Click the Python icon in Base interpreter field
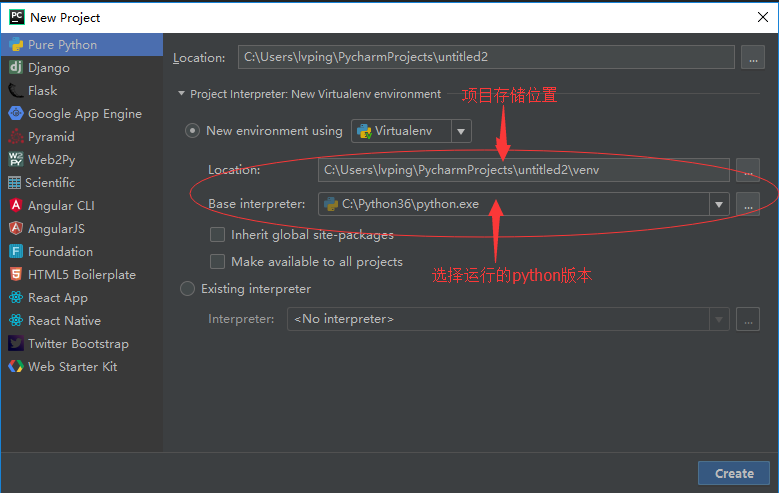The image size is (779, 493). pyautogui.click(x=331, y=204)
